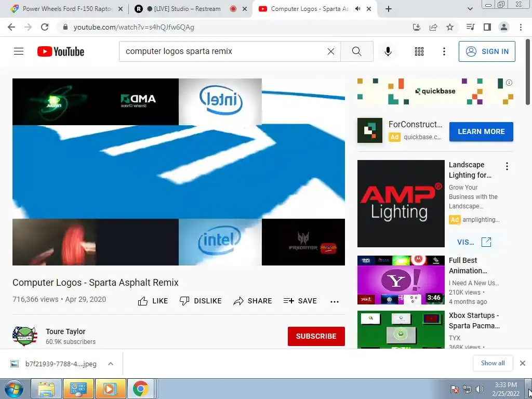Open Windows Explorer from the taskbar
The image size is (532, 399).
[x=46, y=389]
